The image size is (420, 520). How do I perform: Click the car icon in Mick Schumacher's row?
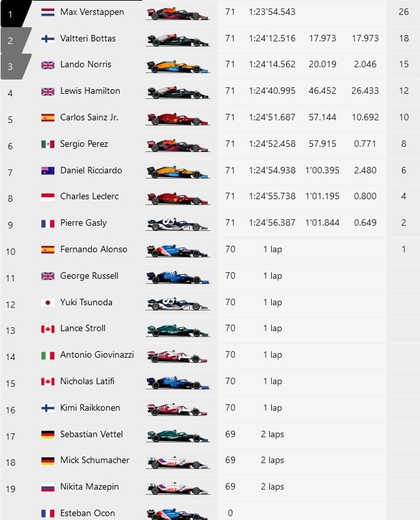(x=177, y=461)
